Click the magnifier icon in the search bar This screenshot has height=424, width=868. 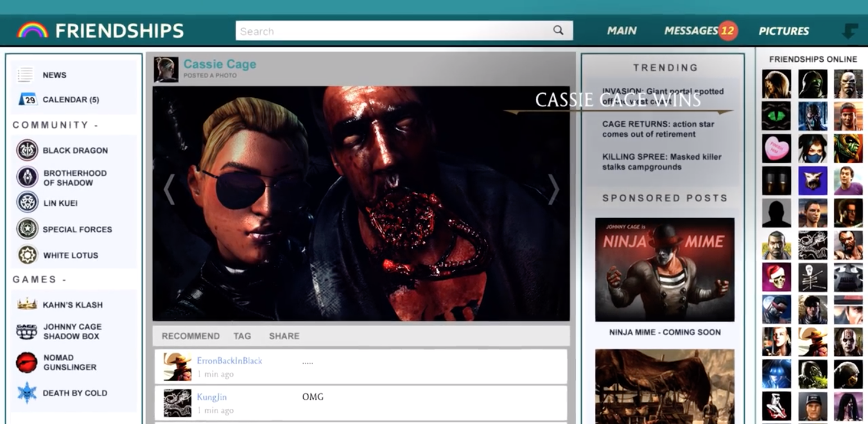558,30
